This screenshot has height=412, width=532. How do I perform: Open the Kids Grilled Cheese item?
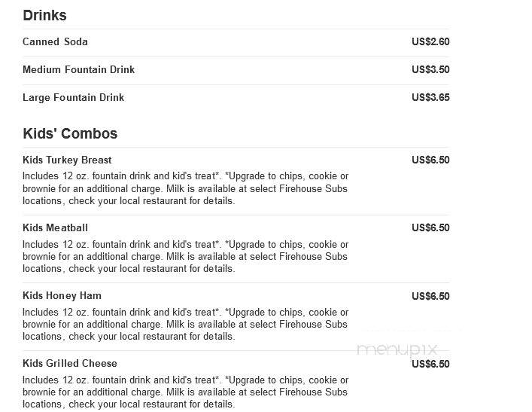click(70, 364)
